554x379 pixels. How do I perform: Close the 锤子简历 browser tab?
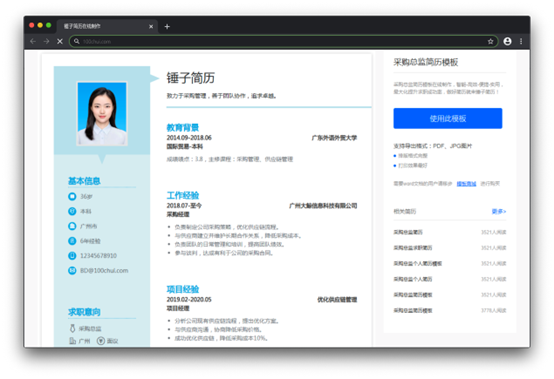(x=151, y=26)
